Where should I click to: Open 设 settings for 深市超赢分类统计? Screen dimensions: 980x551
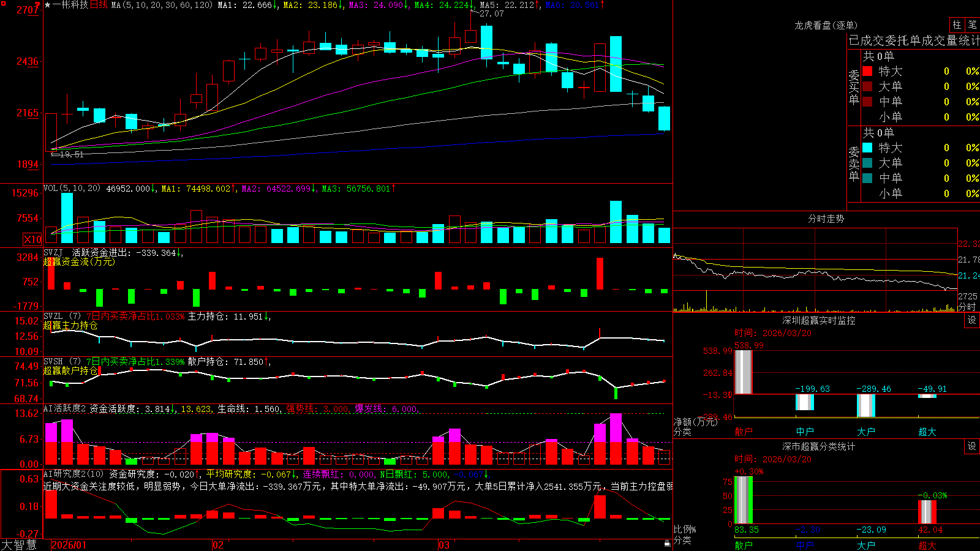[972, 446]
